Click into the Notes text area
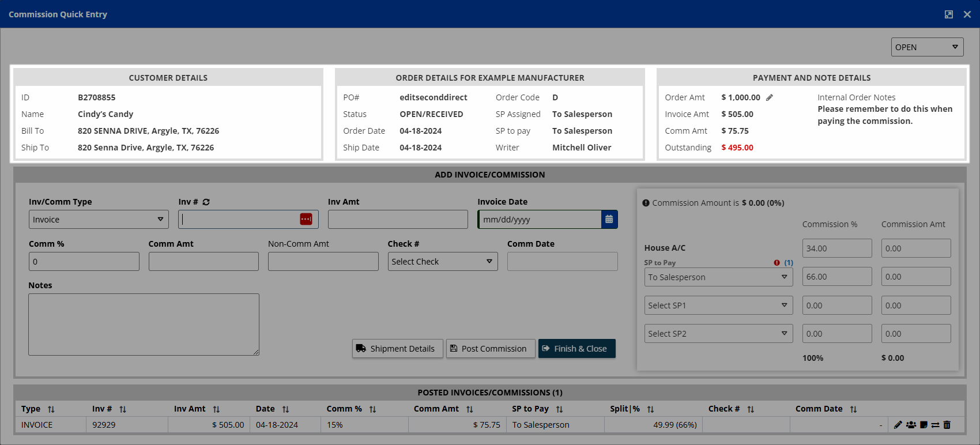 coord(144,325)
